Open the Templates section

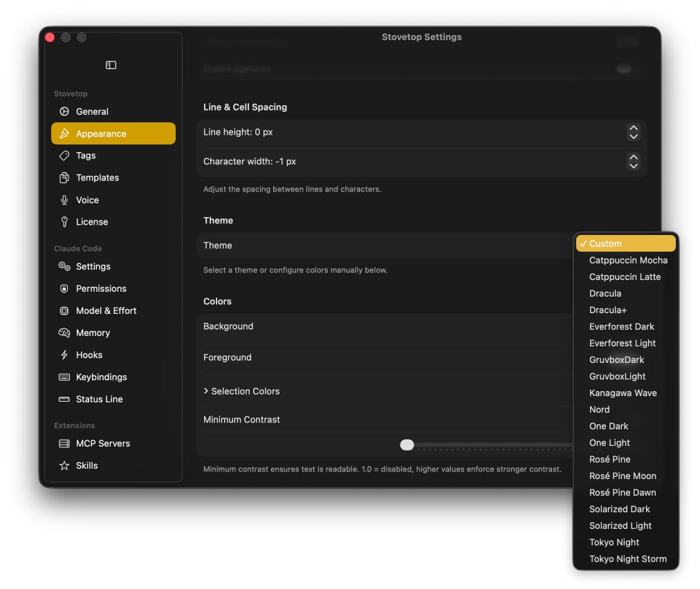113,178
